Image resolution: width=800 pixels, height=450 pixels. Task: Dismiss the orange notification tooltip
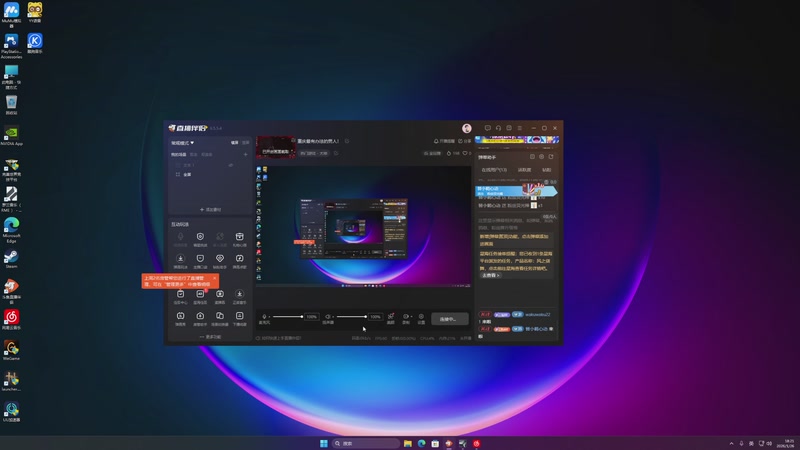214,278
